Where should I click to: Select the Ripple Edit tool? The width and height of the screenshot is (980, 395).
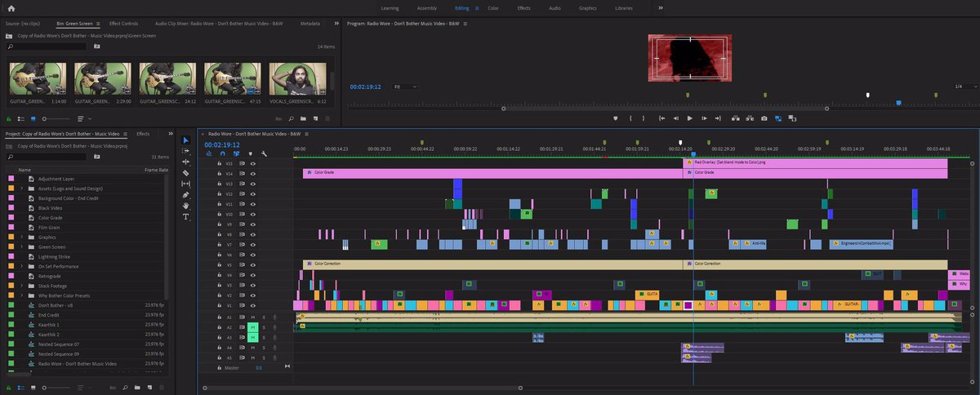point(185,162)
